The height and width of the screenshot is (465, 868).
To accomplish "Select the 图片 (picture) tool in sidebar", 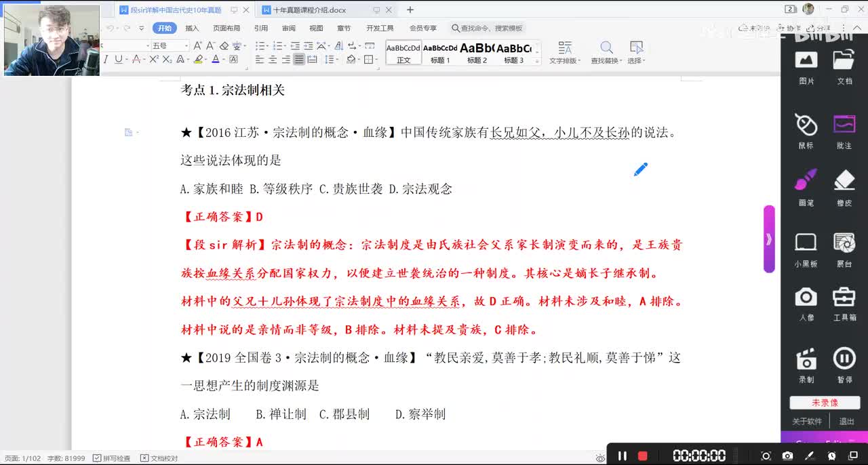I will pyautogui.click(x=806, y=67).
